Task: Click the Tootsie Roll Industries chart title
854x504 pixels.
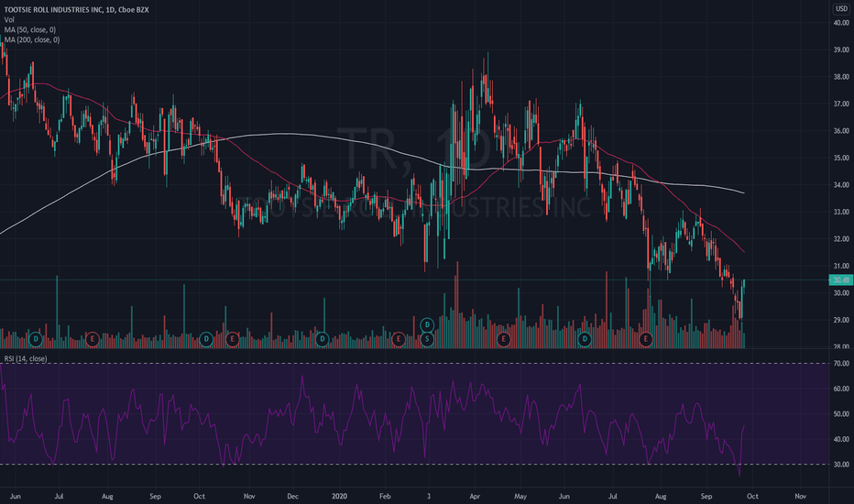Action: pyautogui.click(x=76, y=10)
